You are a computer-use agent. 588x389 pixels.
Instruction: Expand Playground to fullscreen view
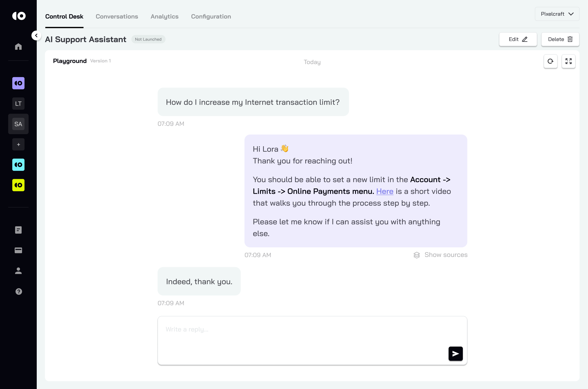[x=569, y=61]
